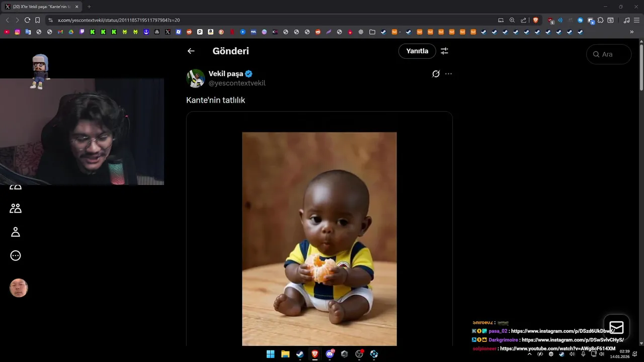Click the page vertical scrollbar
This screenshot has width=644, height=362.
tap(641, 68)
